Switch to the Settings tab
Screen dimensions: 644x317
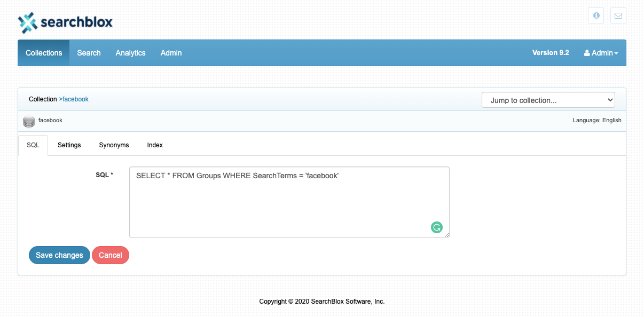[x=69, y=145]
